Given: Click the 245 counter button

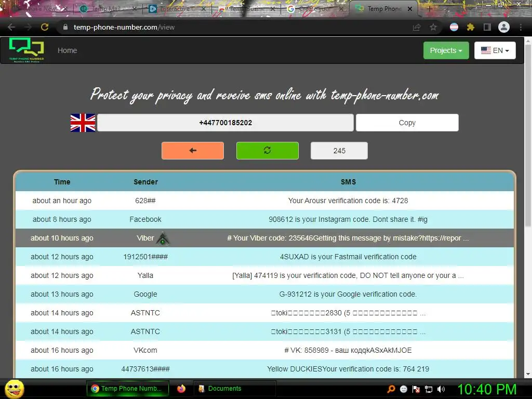Looking at the screenshot, I should [339, 151].
